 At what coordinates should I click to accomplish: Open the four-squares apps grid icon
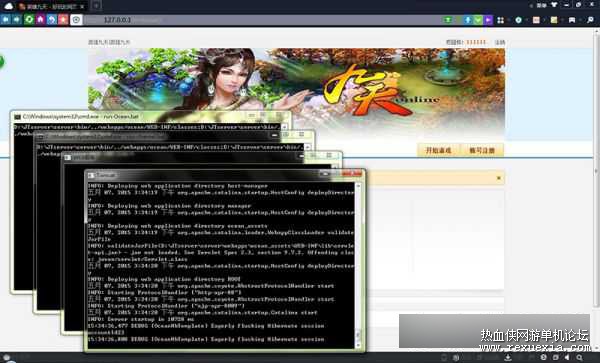pos(501,20)
